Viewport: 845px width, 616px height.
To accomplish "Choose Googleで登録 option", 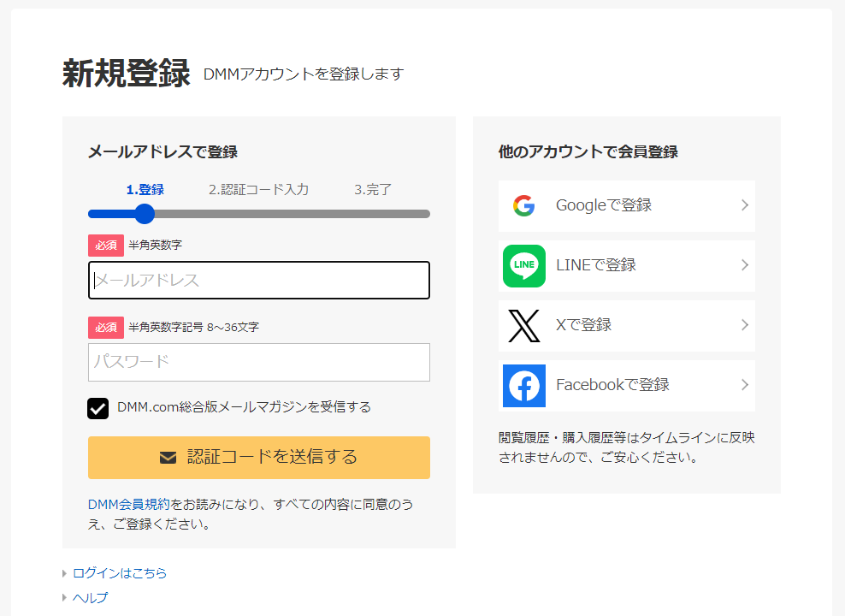I will tap(627, 206).
